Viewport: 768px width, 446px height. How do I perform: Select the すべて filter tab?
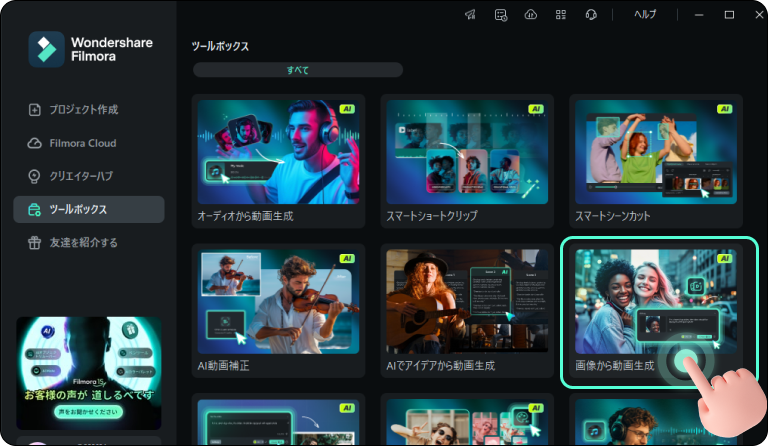(x=298, y=70)
